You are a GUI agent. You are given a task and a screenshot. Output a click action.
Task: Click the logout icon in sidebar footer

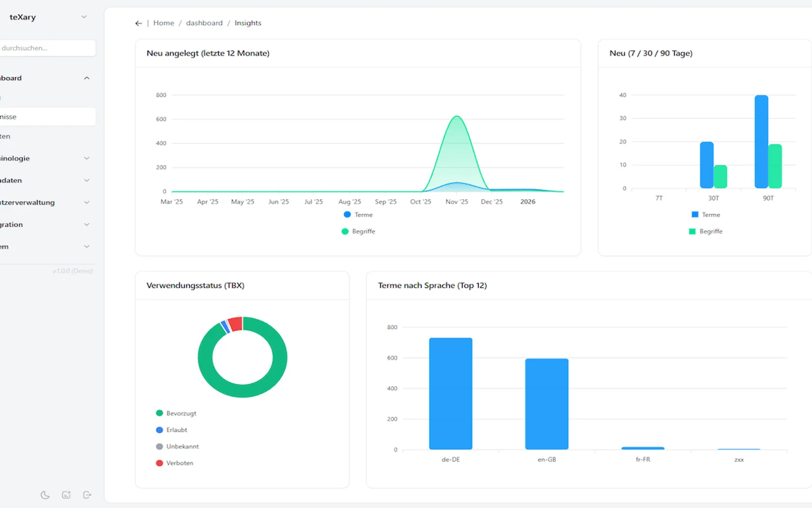pyautogui.click(x=87, y=495)
